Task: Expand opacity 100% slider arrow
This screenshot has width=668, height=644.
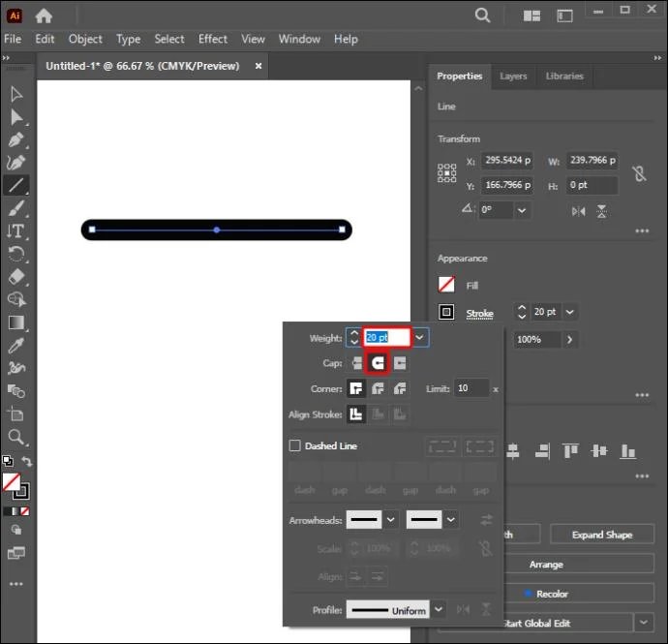Action: point(569,340)
